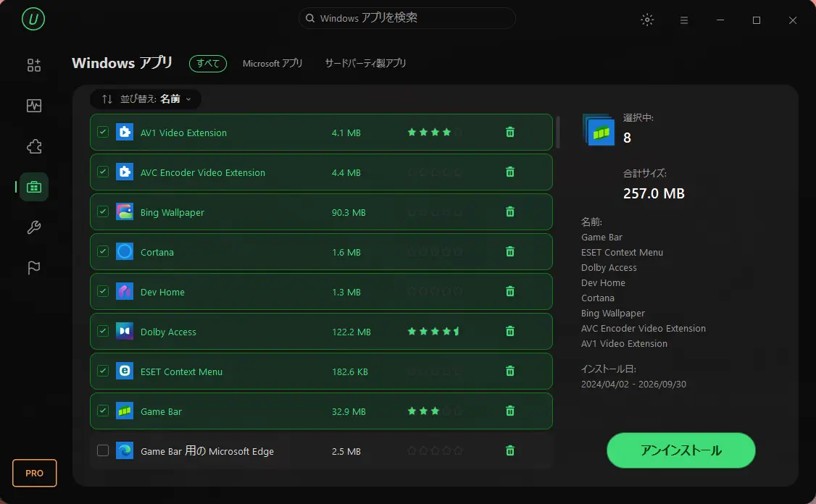Open the browser extensions puzzle icon
The height and width of the screenshot is (504, 816).
[34, 146]
